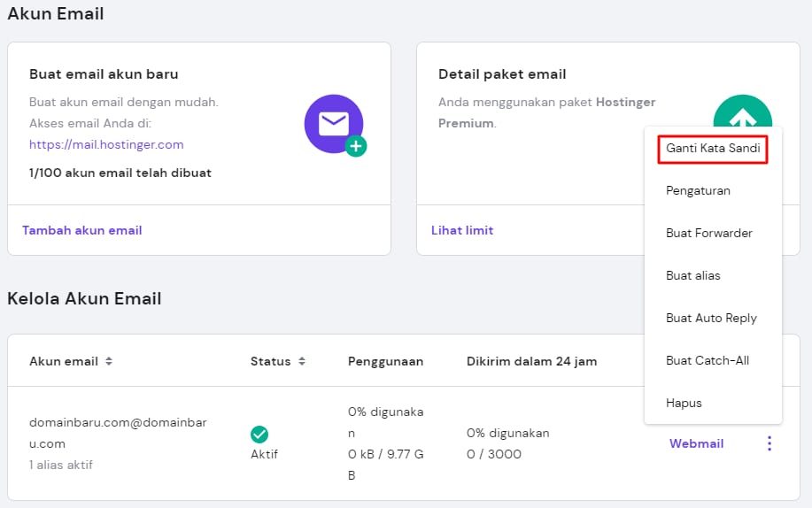Pick Buat alias from the menu
This screenshot has height=508, width=812.
coord(693,275)
